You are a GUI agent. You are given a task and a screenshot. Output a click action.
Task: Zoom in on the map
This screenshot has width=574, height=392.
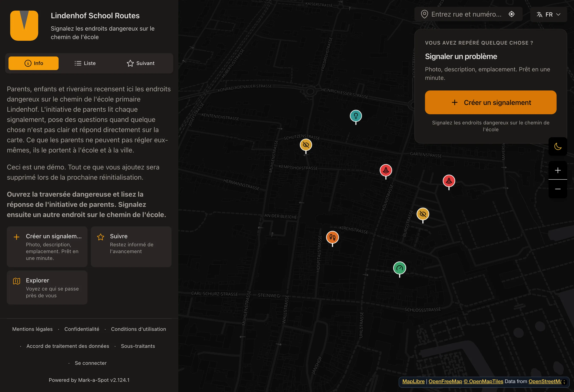558,171
